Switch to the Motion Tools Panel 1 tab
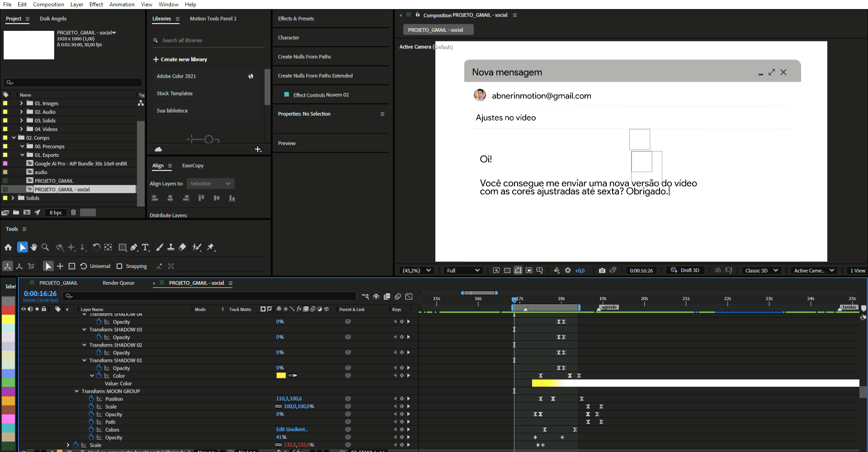Image resolution: width=868 pixels, height=452 pixels. [x=213, y=19]
